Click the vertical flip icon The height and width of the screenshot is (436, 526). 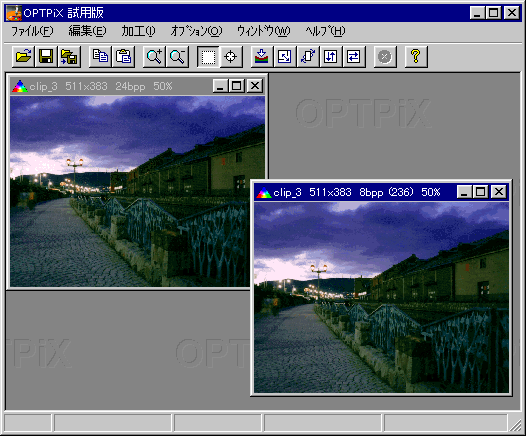coord(331,56)
